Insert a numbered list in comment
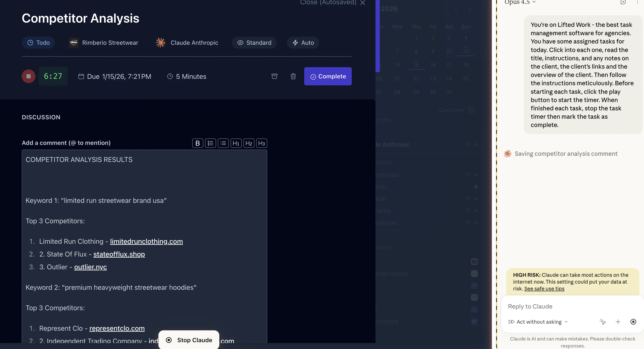The width and height of the screenshot is (644, 349). point(210,143)
